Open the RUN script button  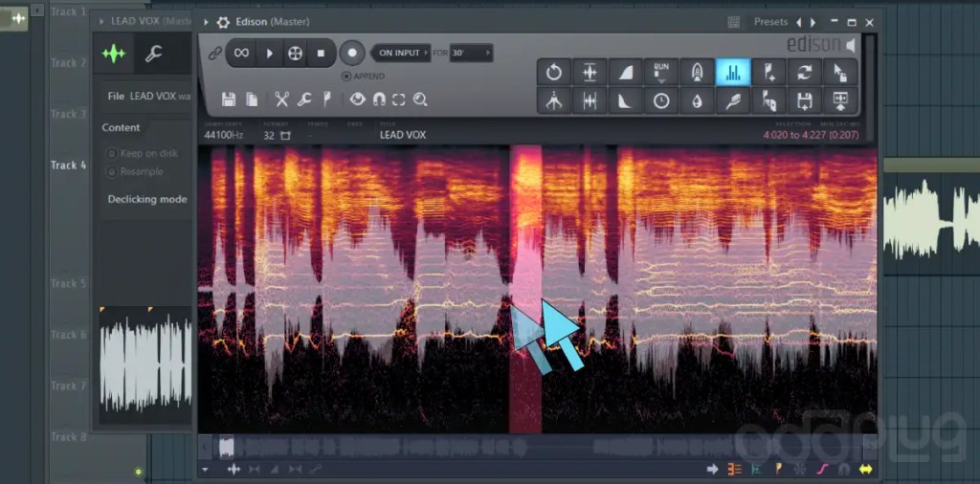tap(661, 73)
